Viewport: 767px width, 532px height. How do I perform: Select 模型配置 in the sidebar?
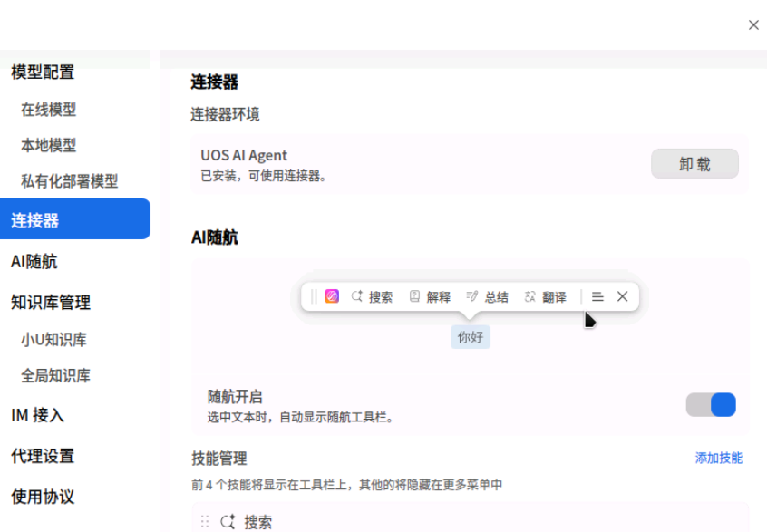tap(43, 72)
